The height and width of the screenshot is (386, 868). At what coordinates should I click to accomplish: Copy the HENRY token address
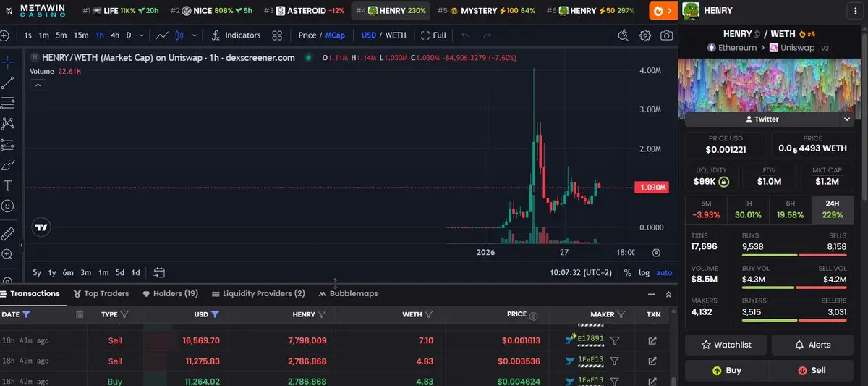point(757,34)
